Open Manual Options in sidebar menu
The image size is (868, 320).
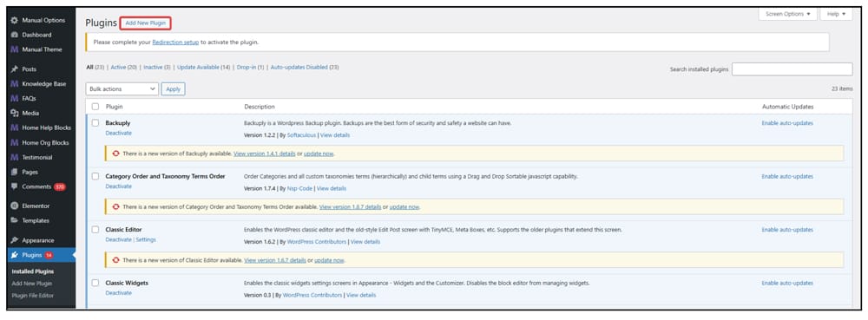(x=43, y=20)
